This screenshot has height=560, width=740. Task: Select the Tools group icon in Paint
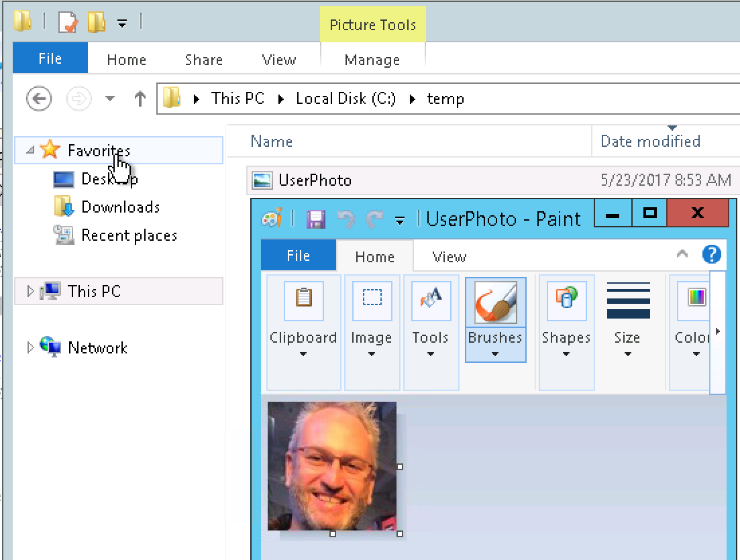pos(430,300)
